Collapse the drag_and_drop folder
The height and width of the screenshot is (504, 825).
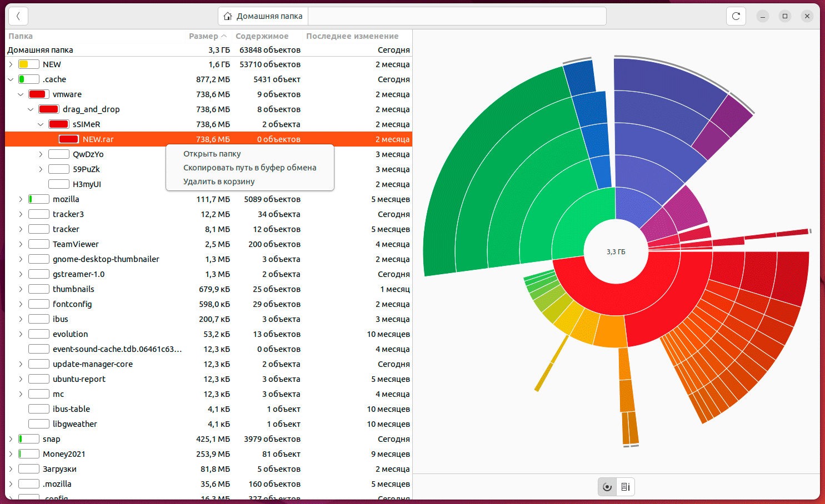point(31,109)
